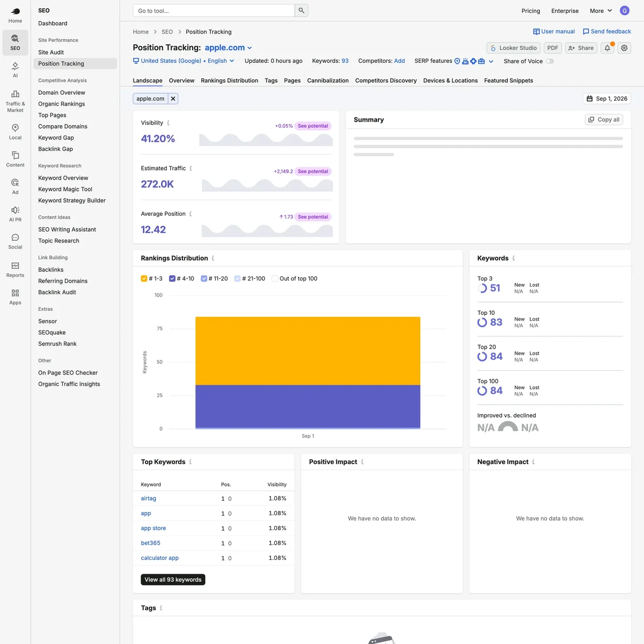Show Top Keywords info icon
The image size is (644, 644).
click(x=190, y=462)
